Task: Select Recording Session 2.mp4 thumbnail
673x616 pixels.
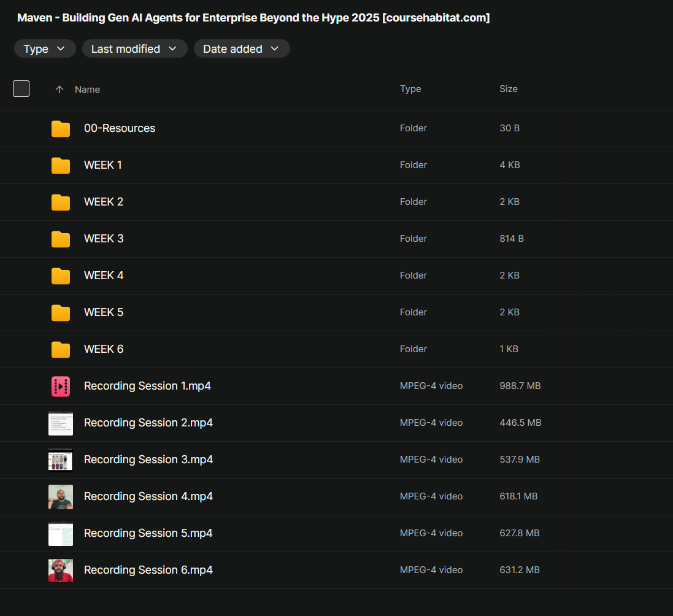Action: point(61,423)
